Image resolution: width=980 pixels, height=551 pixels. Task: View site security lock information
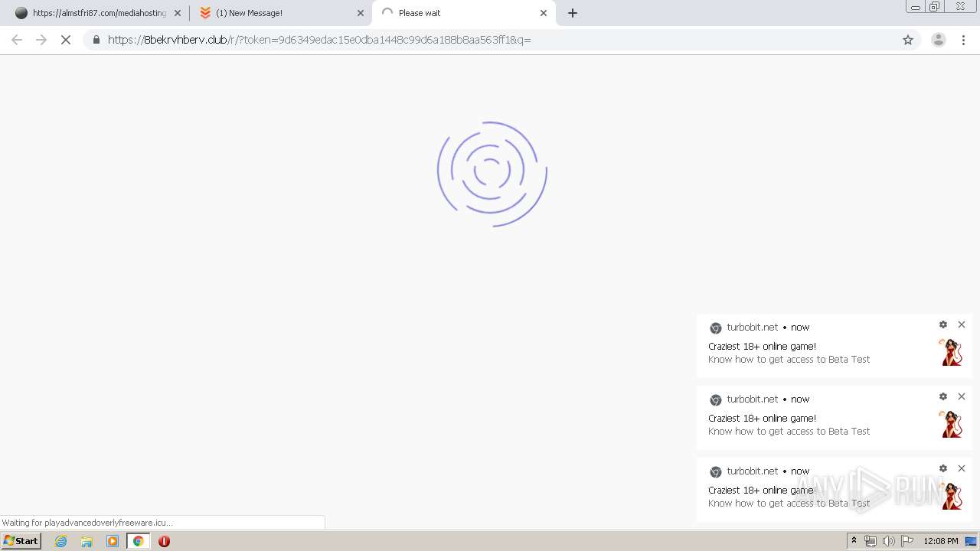coord(96,40)
